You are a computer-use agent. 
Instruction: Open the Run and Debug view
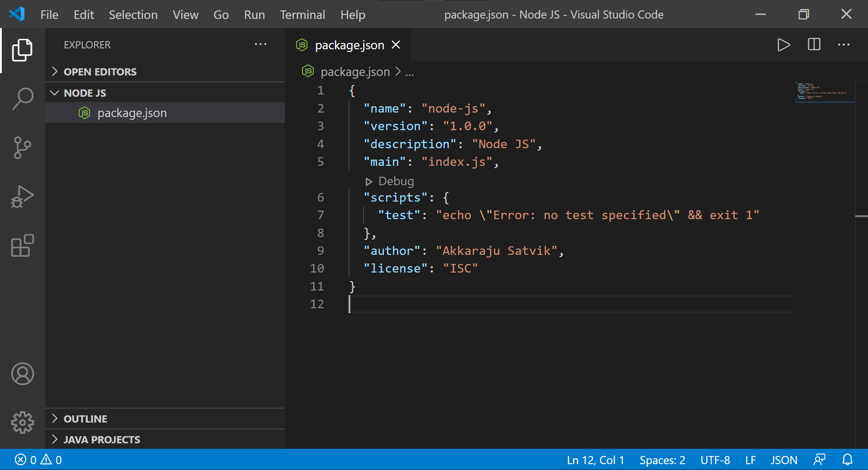pos(22,197)
